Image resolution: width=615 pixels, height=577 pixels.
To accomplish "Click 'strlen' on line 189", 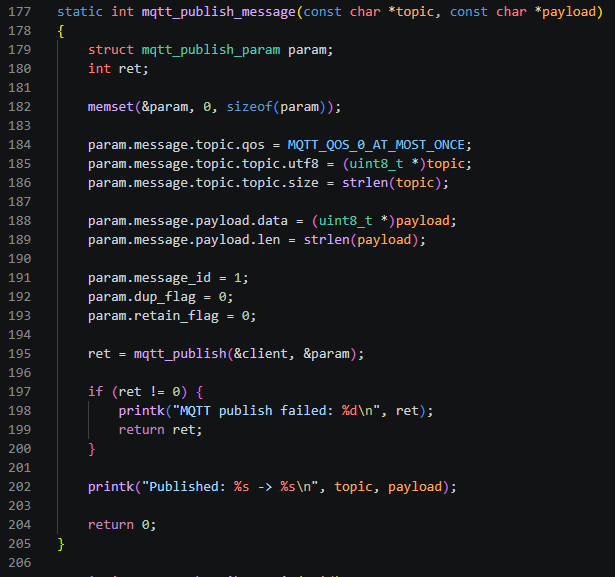I will point(327,240).
